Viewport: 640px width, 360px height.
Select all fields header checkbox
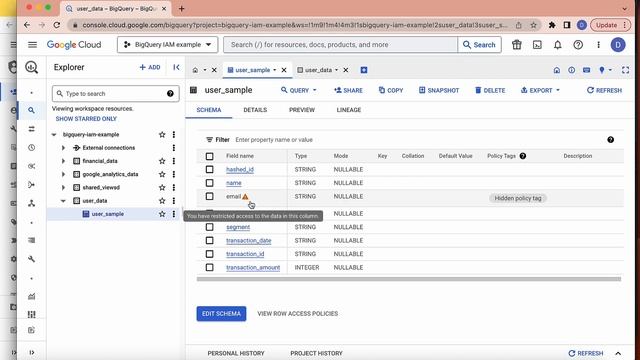209,156
